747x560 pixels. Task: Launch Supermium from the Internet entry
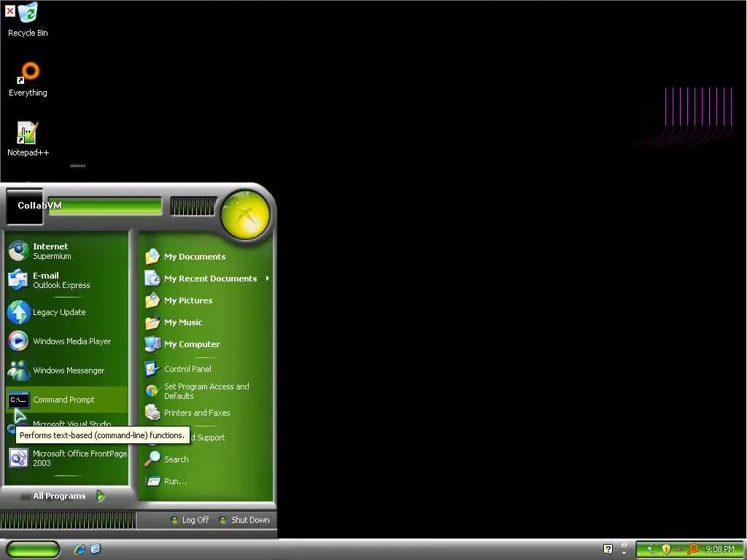coord(66,251)
